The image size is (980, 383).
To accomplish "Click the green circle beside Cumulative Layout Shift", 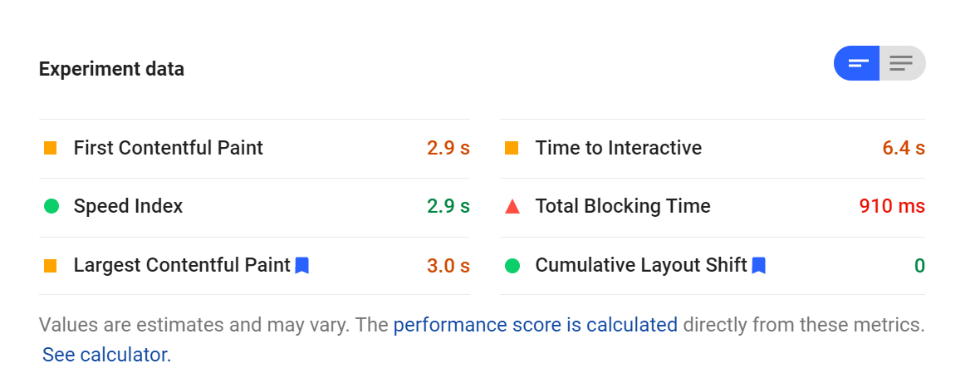I will (x=512, y=266).
